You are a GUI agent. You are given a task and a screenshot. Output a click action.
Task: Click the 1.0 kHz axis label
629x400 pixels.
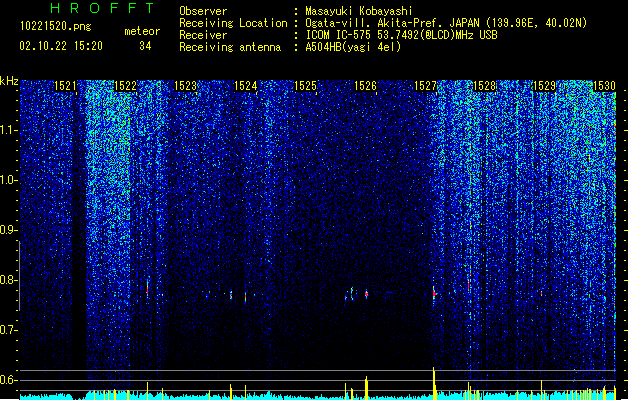point(8,180)
